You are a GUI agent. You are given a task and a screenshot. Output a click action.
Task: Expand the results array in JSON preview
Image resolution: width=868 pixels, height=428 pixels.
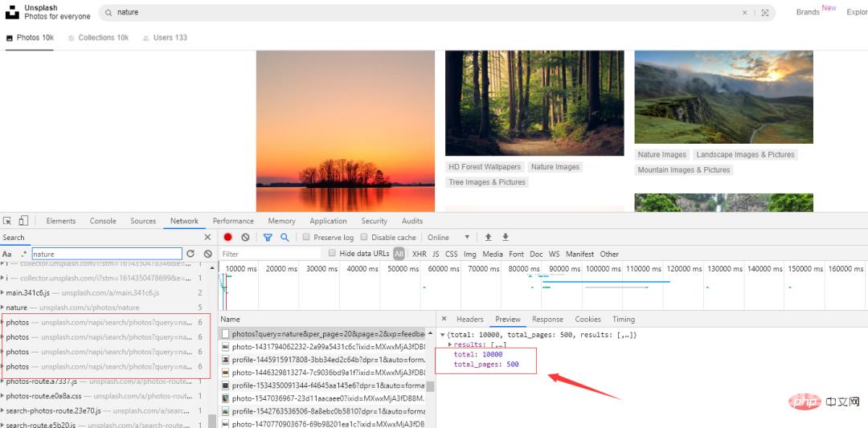coord(451,344)
